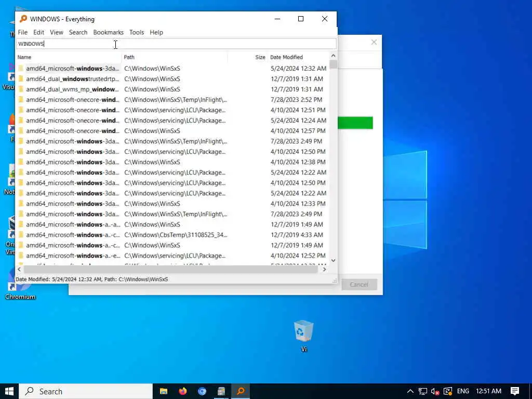The image size is (532, 399).
Task: Open the Bookmarks menu
Action: (108, 32)
